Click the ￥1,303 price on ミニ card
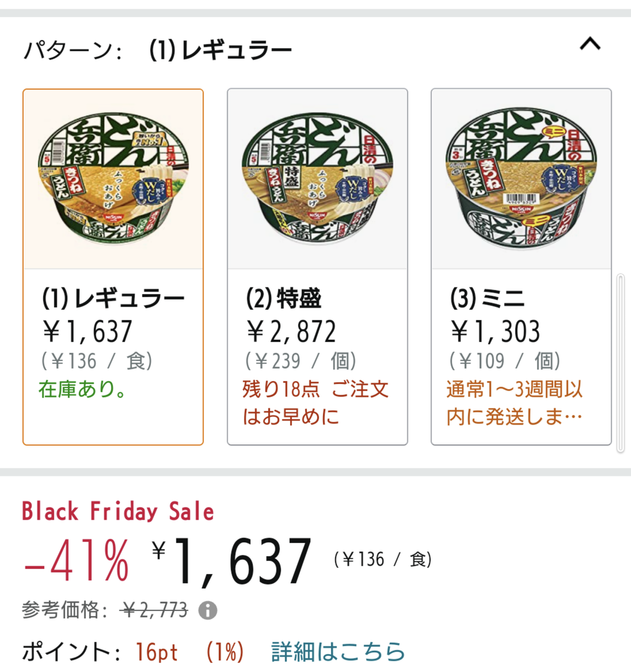 pos(495,331)
